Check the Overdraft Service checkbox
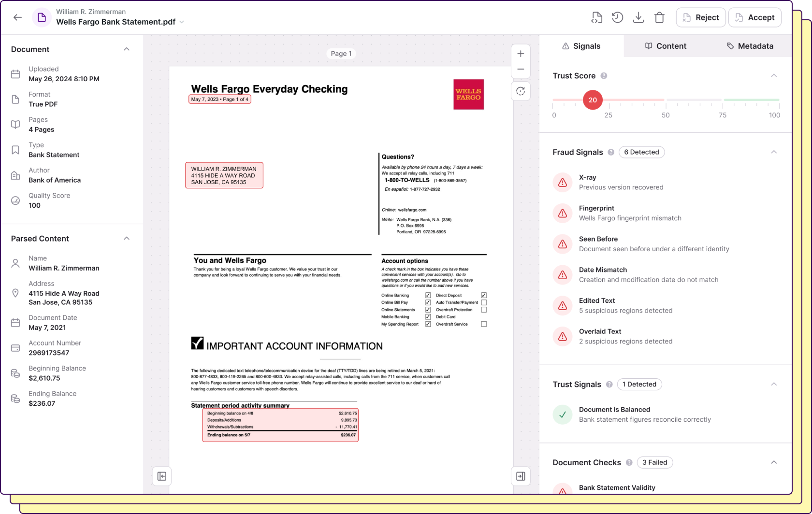 click(x=484, y=324)
